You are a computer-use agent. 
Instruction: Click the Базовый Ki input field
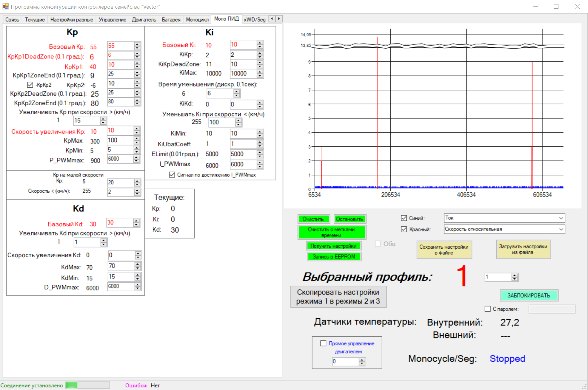[x=243, y=45]
